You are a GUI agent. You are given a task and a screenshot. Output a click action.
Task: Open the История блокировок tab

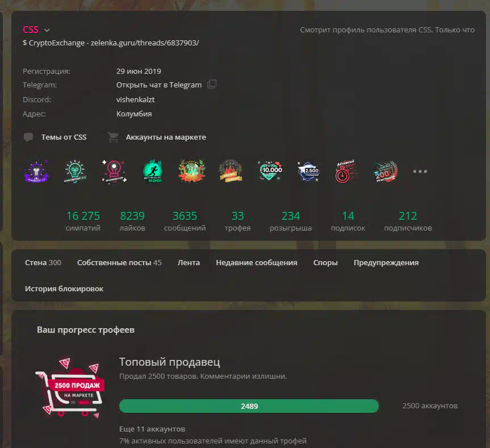[x=64, y=288]
